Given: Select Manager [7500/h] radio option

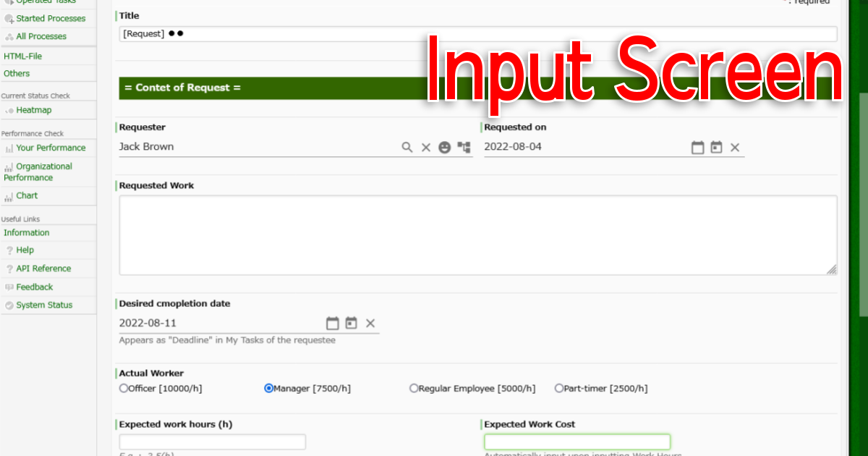Looking at the screenshot, I should point(269,389).
